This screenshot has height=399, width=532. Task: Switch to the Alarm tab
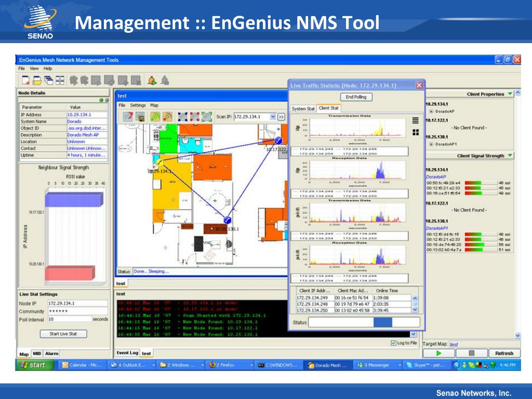[51, 353]
